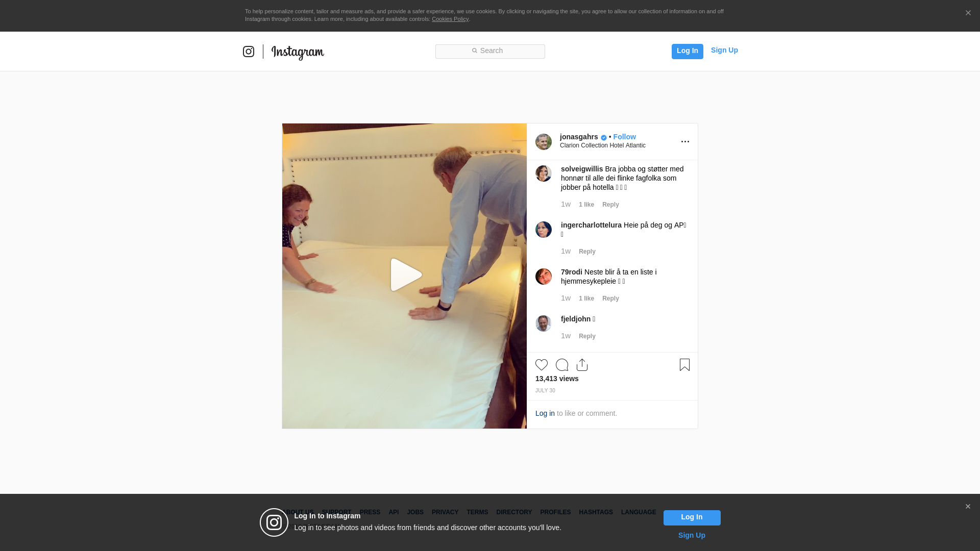Click the comment speech bubble icon

click(562, 365)
